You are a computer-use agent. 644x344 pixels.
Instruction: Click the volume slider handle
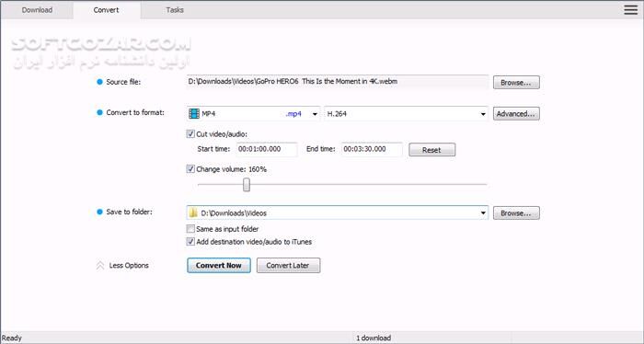point(247,185)
